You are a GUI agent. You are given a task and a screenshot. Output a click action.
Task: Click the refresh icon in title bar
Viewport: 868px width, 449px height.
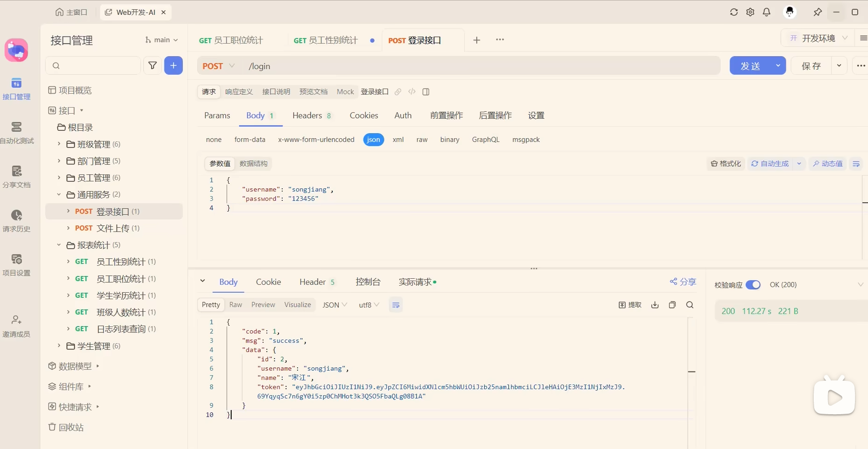tap(734, 13)
